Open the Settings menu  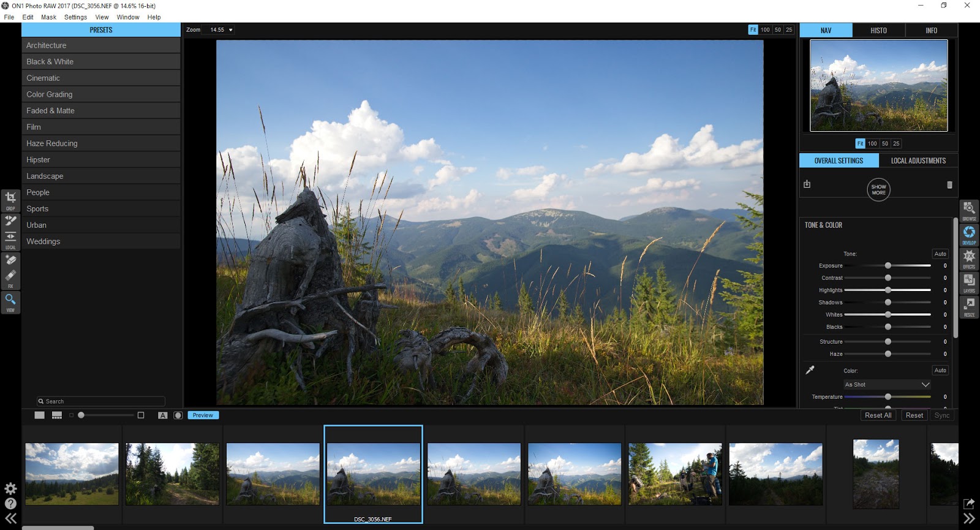[75, 17]
